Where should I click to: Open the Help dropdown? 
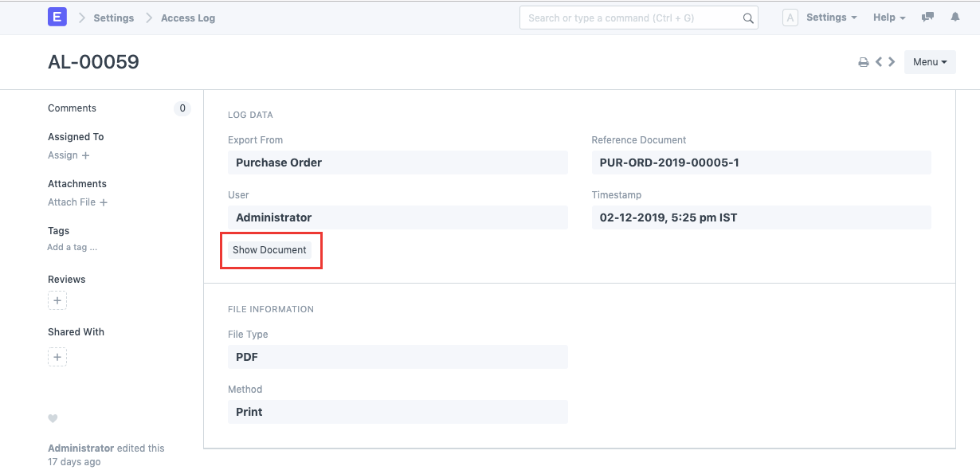pyautogui.click(x=888, y=17)
